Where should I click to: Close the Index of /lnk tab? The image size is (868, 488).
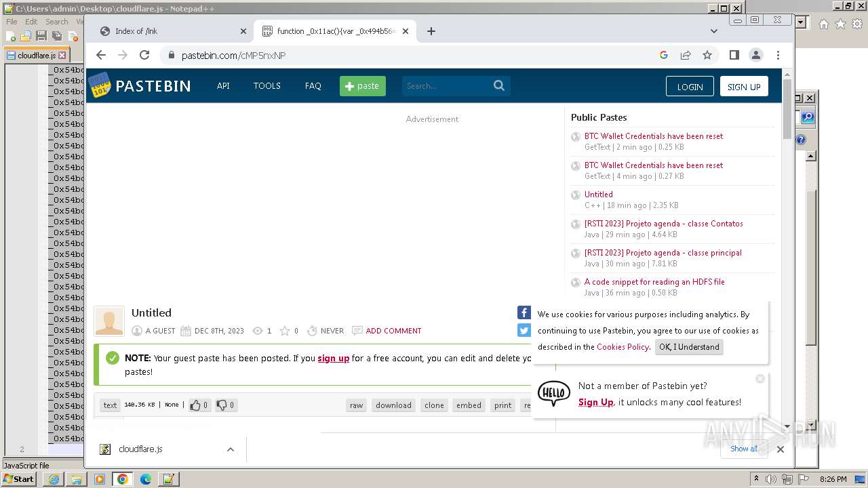pyautogui.click(x=243, y=31)
